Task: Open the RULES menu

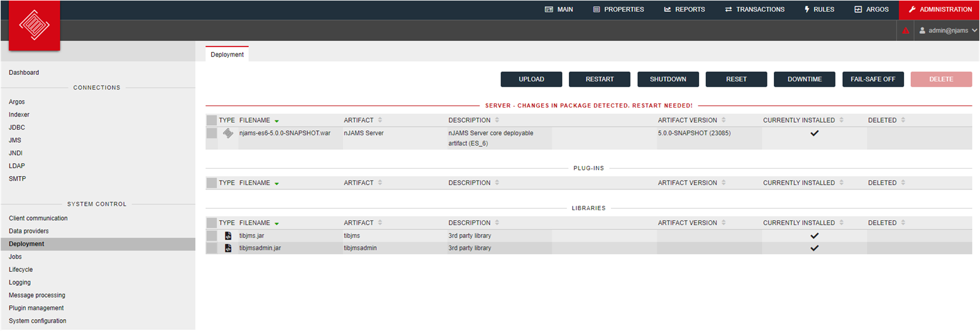Action: 819,9
